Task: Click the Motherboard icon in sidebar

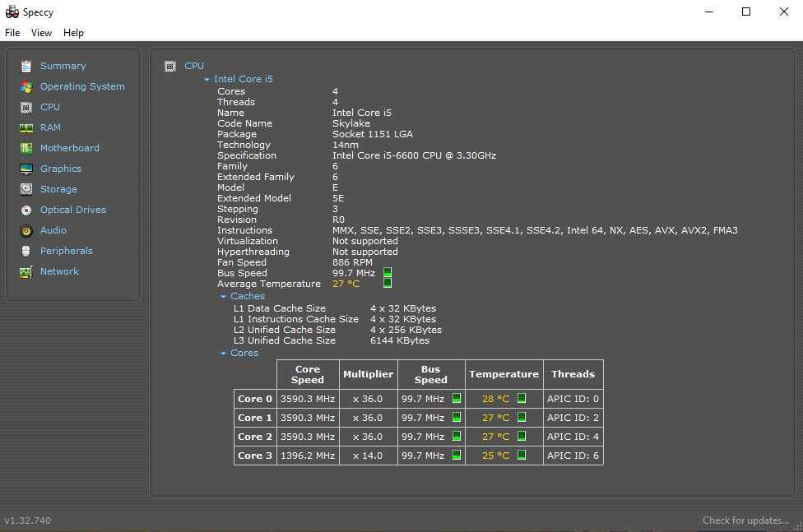Action: click(x=26, y=148)
